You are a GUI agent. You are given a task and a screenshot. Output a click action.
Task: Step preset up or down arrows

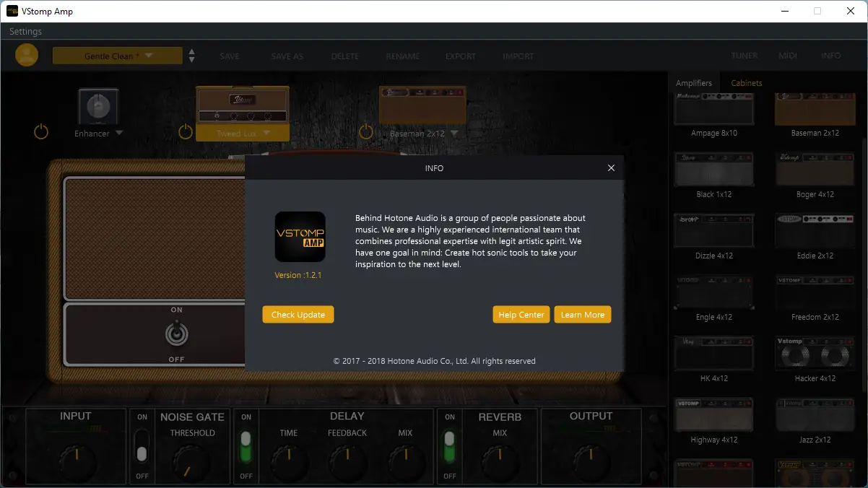[x=191, y=56]
